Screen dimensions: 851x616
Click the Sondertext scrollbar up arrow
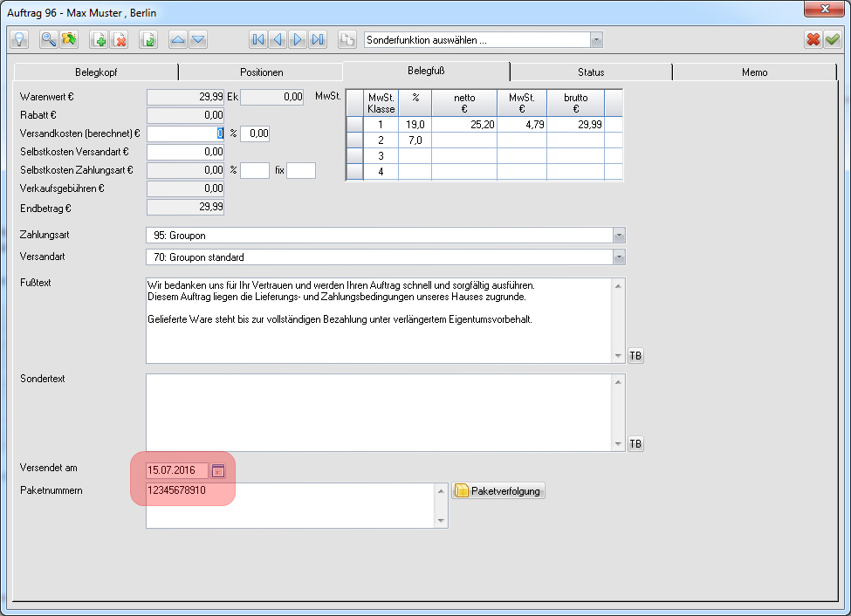click(x=618, y=381)
